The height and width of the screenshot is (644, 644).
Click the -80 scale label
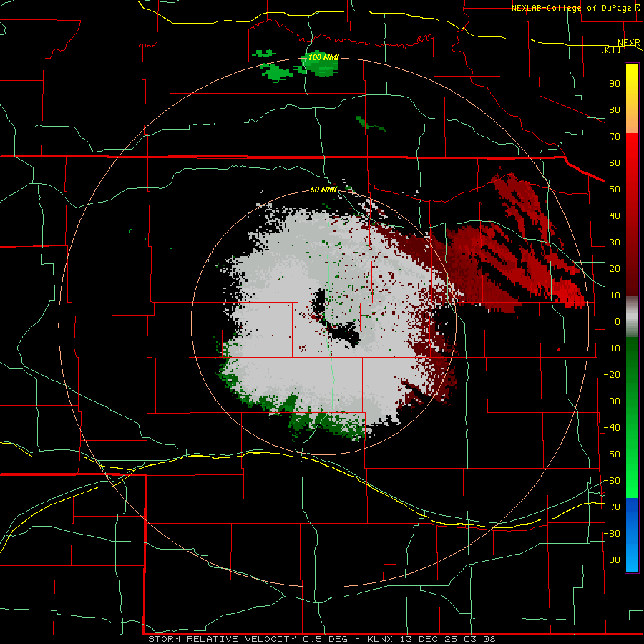[x=612, y=534]
